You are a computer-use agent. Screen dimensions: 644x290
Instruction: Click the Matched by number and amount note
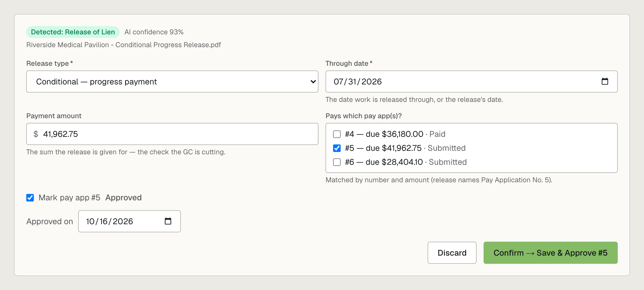(439, 180)
